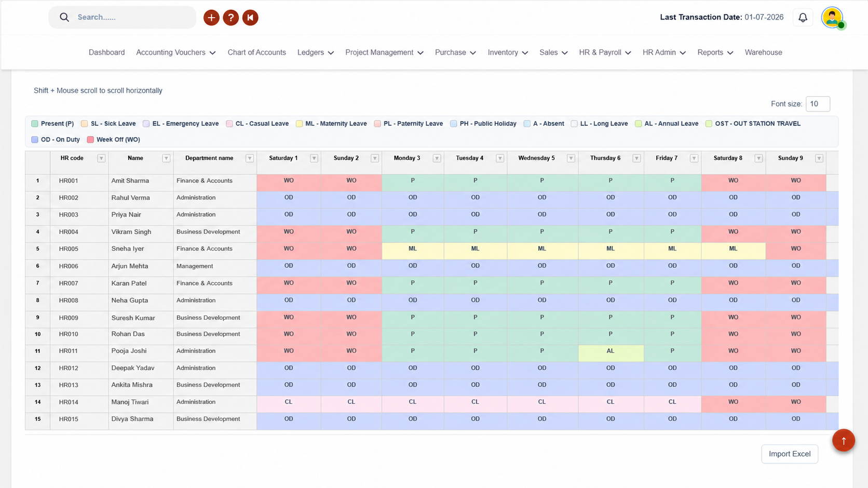Click the red scroll-to-top arrow button

(x=844, y=441)
